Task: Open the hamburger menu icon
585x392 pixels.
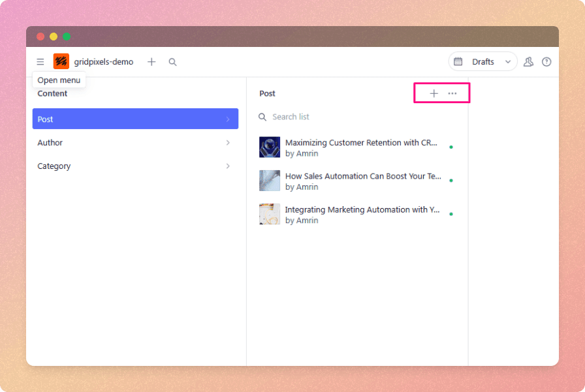Action: tap(40, 62)
